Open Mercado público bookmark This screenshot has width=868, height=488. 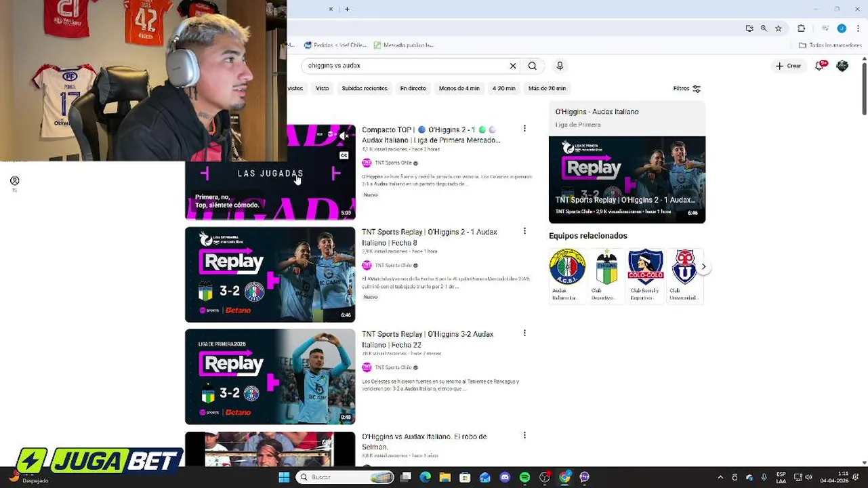pos(404,45)
